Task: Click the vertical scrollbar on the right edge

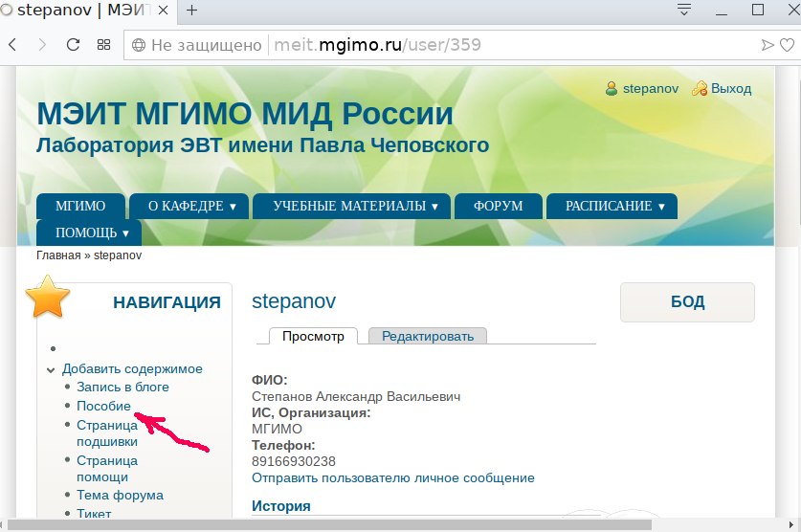Action: coord(799,145)
